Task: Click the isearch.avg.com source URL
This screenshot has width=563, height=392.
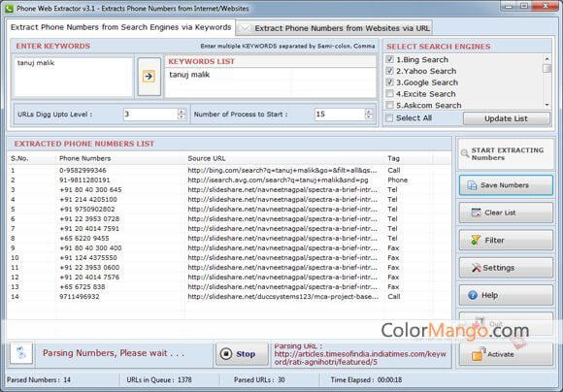Action: [x=278, y=180]
